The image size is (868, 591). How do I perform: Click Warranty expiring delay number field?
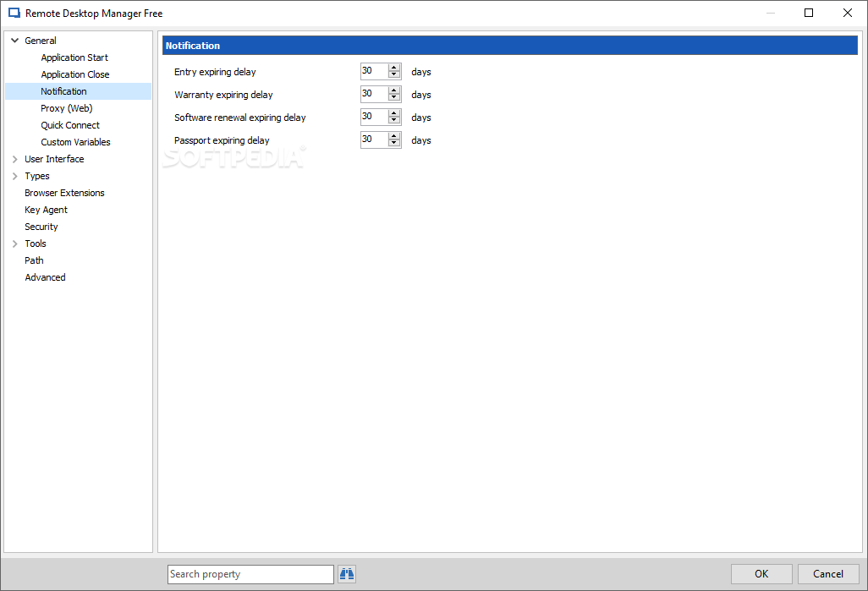click(x=374, y=94)
